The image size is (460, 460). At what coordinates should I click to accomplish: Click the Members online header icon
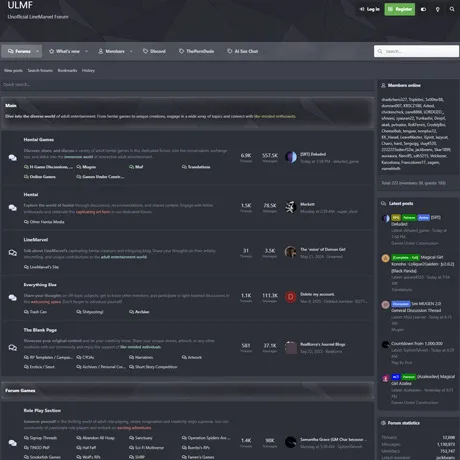coord(383,85)
